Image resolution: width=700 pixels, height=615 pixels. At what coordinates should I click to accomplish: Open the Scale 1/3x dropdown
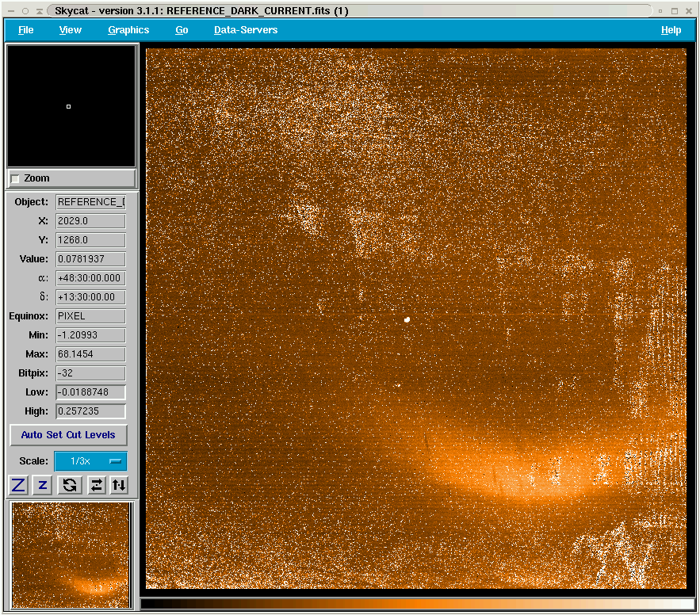(x=90, y=461)
